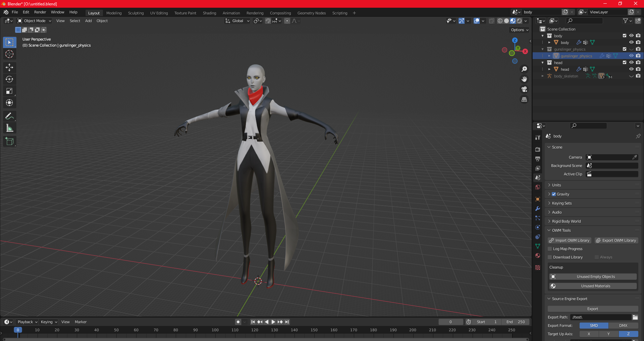
Task: Pick the Annotate tool
Action: 9,116
